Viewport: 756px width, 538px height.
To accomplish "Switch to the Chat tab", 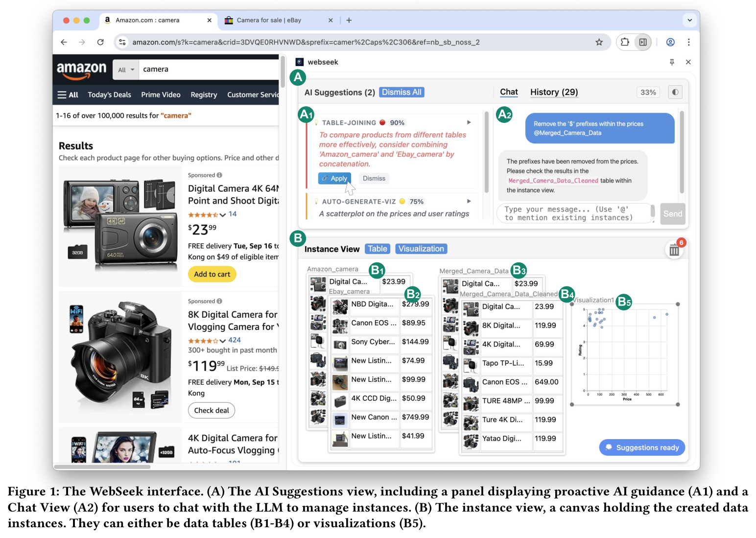I will [x=509, y=92].
